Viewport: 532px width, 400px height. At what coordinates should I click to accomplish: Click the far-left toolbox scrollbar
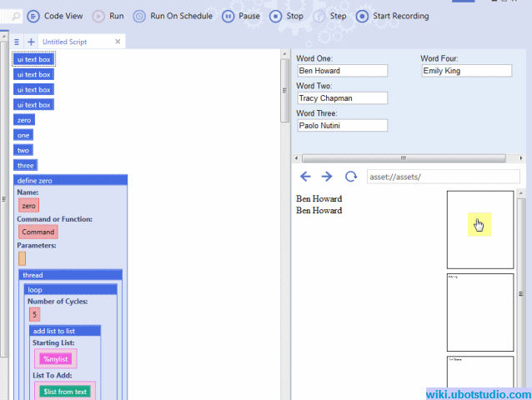coord(3,199)
